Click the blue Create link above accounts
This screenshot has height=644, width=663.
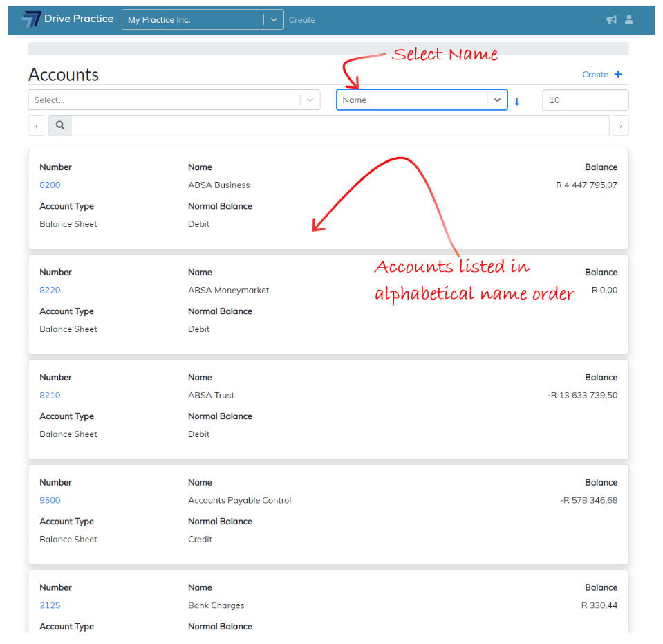595,75
